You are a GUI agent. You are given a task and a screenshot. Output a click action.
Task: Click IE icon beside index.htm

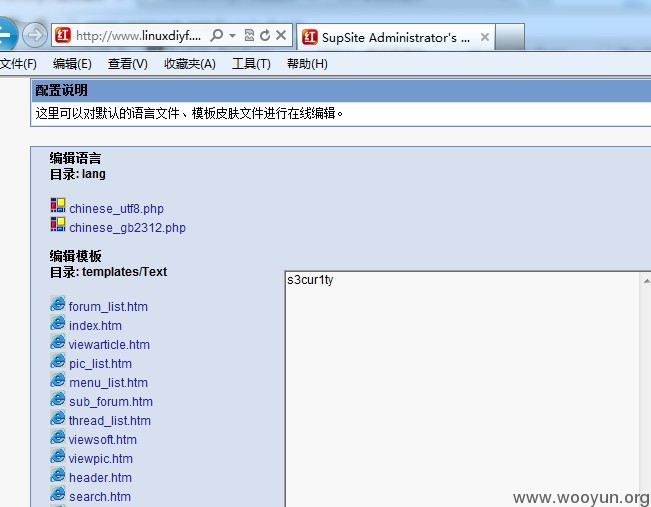coord(58,323)
